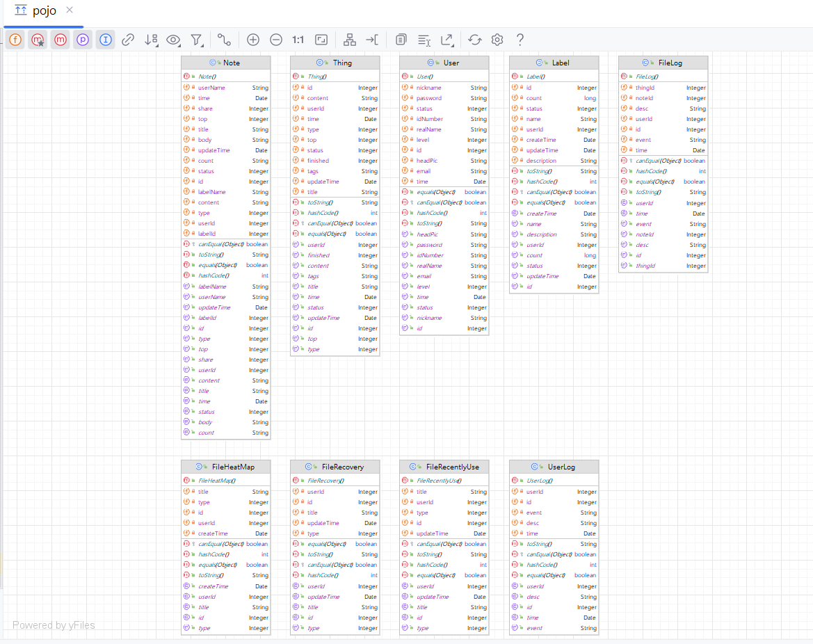Select the User class header
Image resolution: width=813 pixels, height=644 pixels.
[x=444, y=63]
